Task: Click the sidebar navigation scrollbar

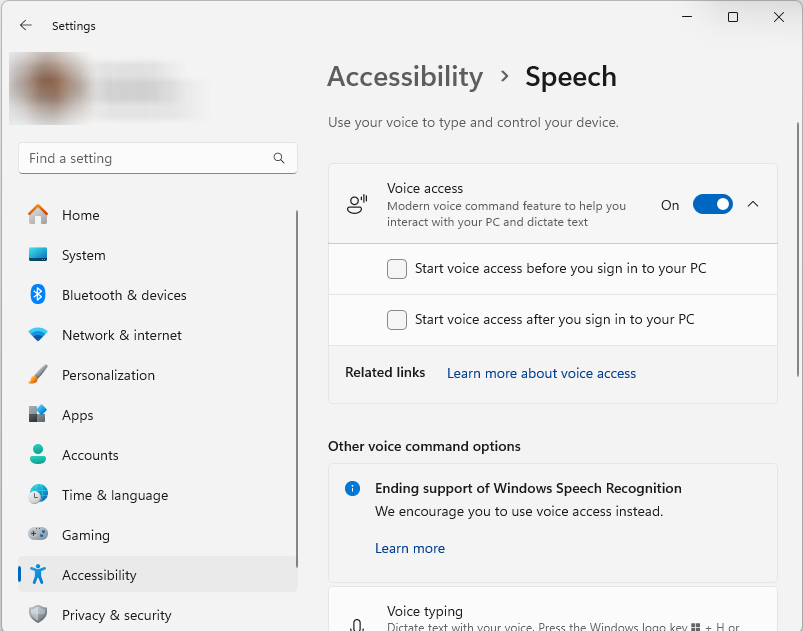Action: (297, 388)
